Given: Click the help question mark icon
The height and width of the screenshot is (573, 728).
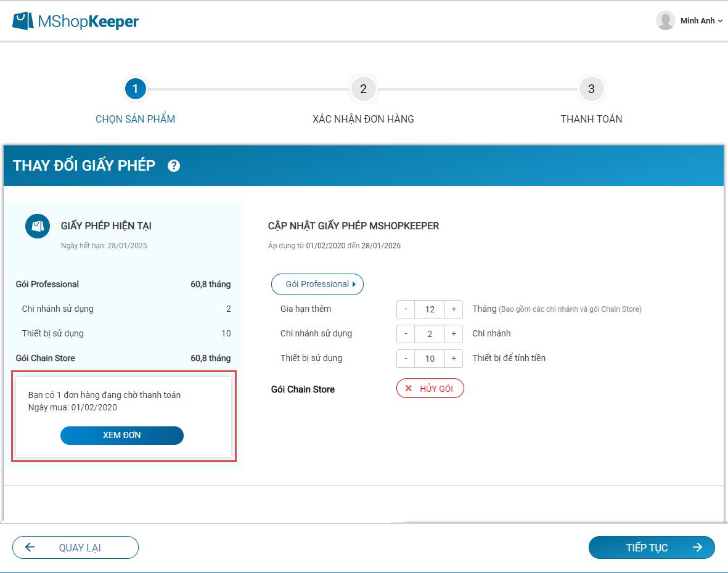Looking at the screenshot, I should tap(174, 166).
